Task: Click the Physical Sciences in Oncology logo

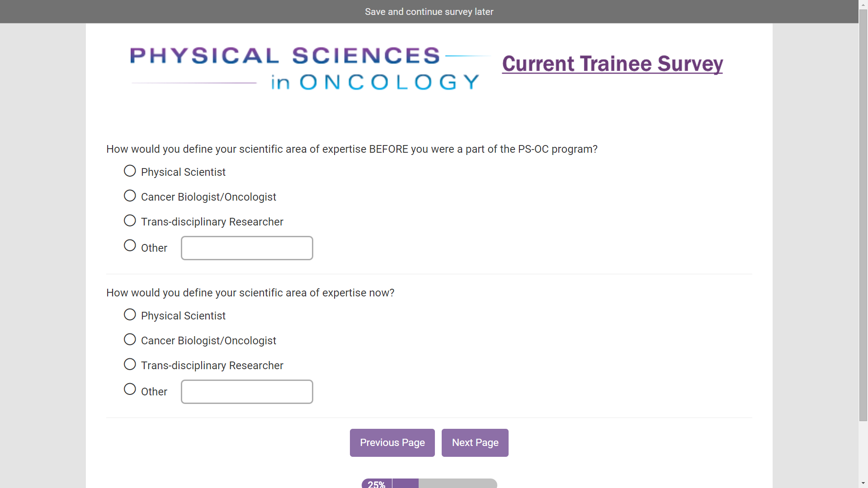Action: [305, 69]
